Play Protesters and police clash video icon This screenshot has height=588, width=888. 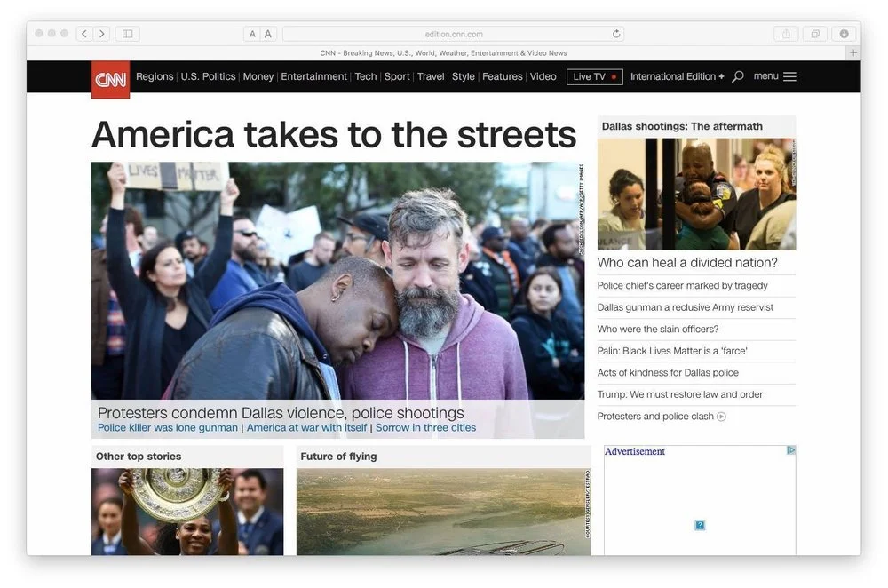click(x=721, y=417)
